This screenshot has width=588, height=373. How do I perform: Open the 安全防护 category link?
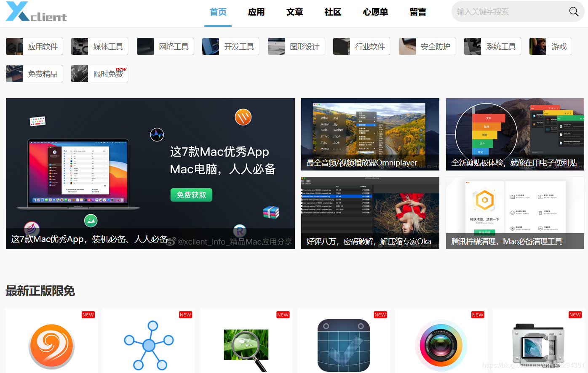(x=428, y=46)
